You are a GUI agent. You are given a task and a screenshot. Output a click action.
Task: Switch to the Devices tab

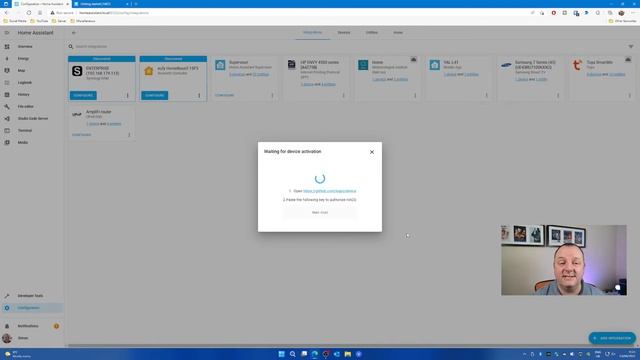(x=344, y=33)
